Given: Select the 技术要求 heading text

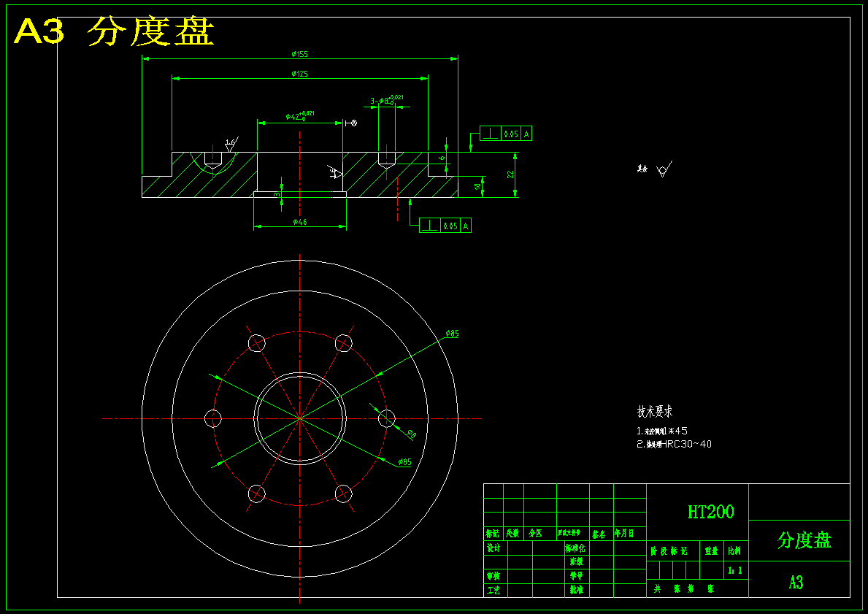Looking at the screenshot, I should pos(655,411).
